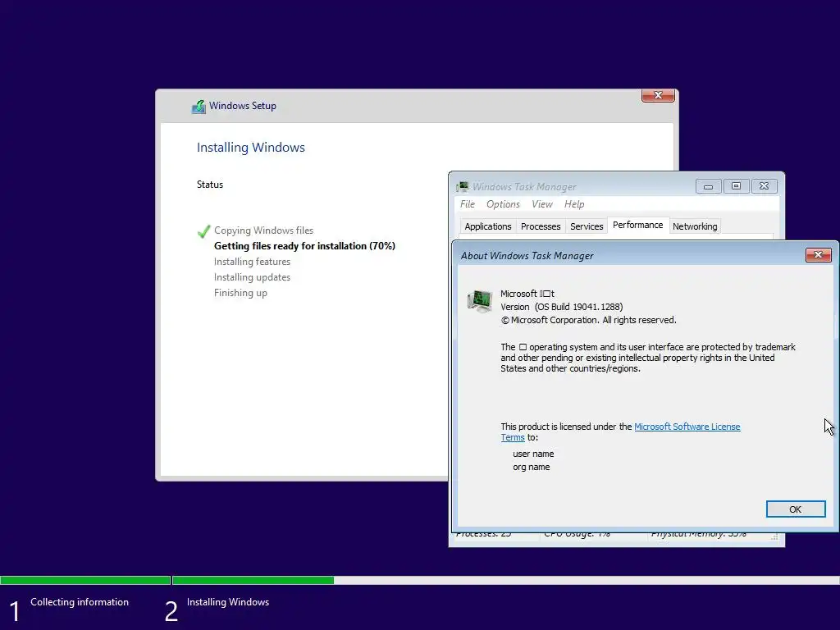
Task: Maximize the Windows Task Manager window
Action: [x=736, y=186]
